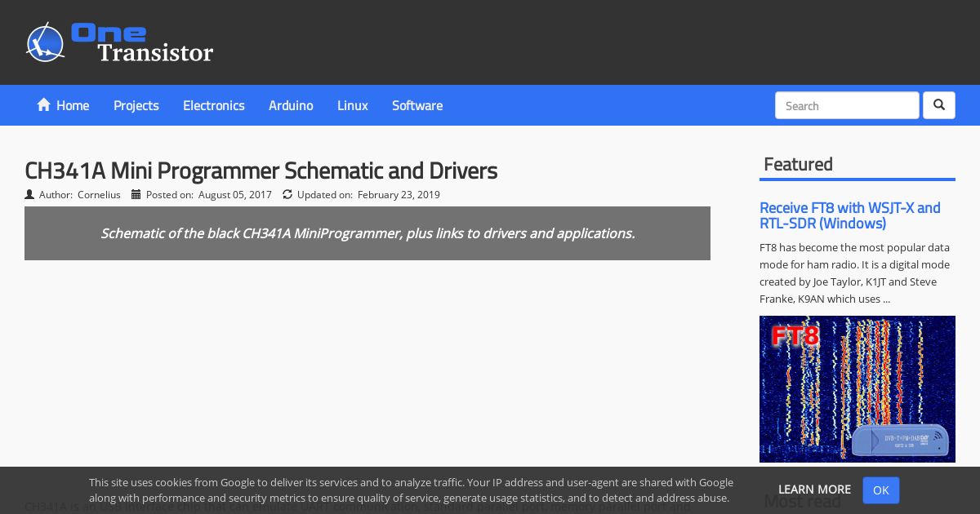Click the magnifier search button
This screenshot has width=980, height=514.
(939, 105)
